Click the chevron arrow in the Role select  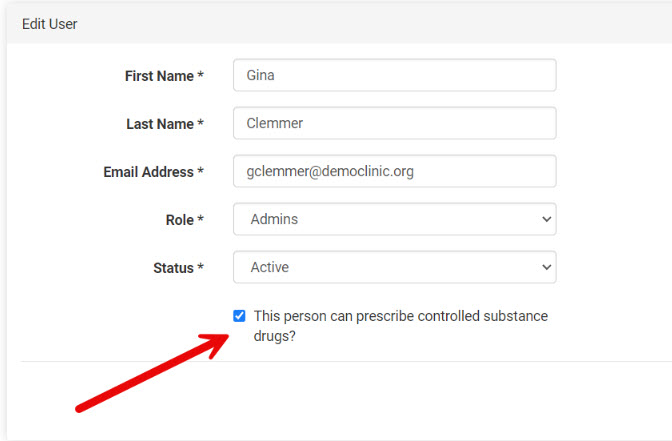tap(545, 219)
